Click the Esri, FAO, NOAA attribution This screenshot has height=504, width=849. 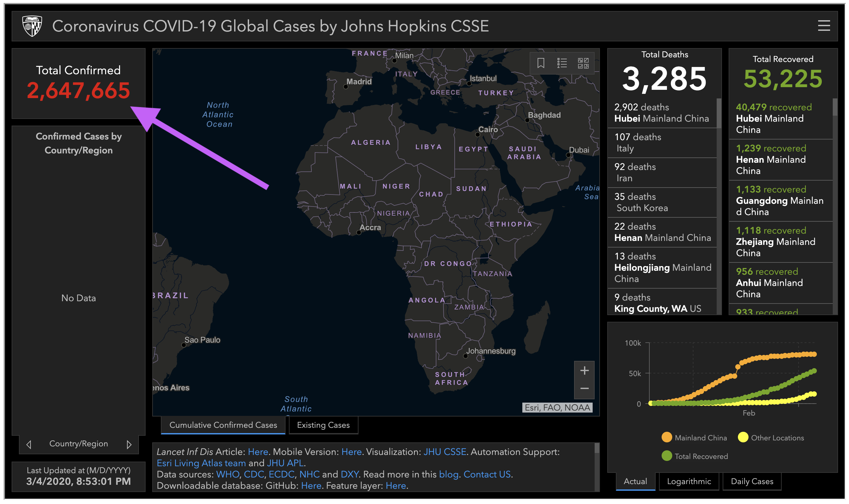(x=557, y=408)
